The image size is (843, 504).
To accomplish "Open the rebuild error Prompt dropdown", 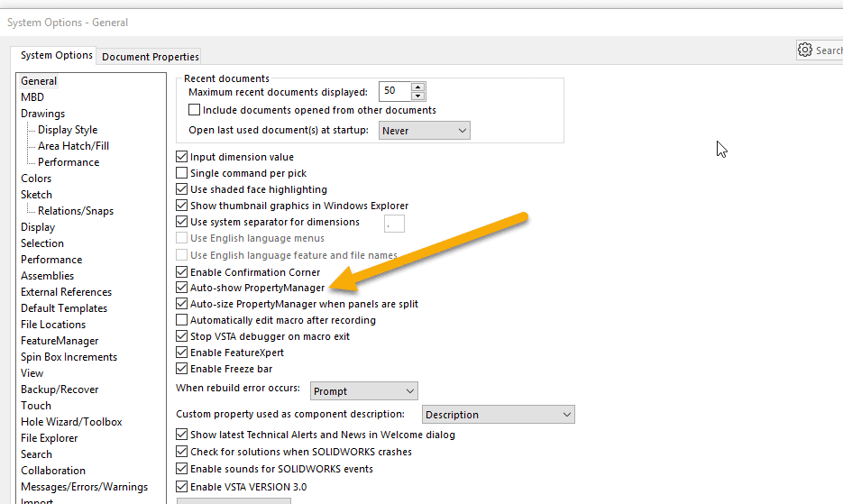I will point(364,391).
